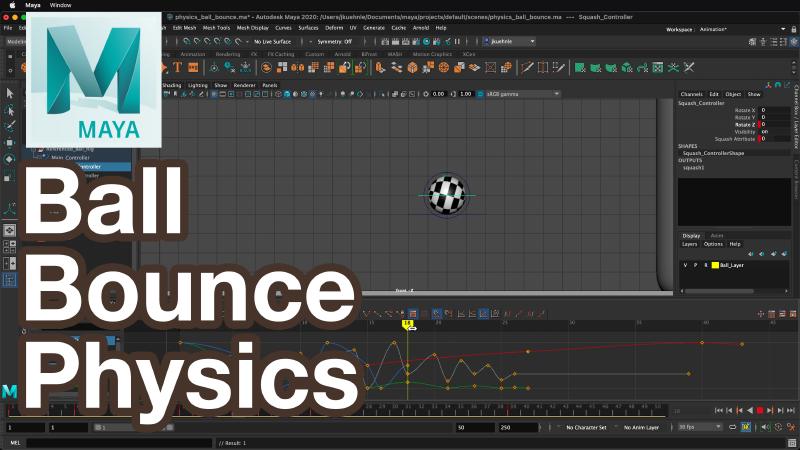Select Squash_ControllerShape in Channel Box
The height and width of the screenshot is (450, 800).
[x=713, y=153]
